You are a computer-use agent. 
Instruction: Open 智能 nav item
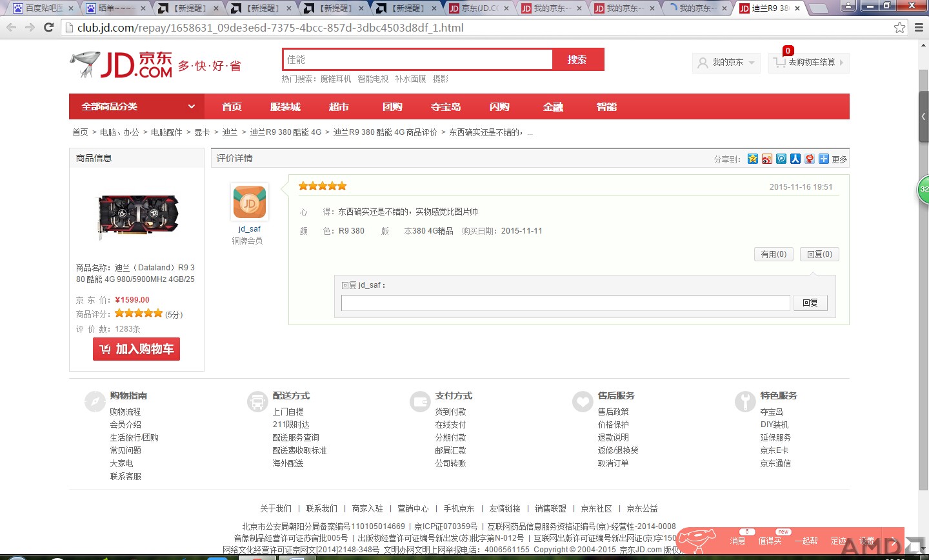click(x=606, y=106)
